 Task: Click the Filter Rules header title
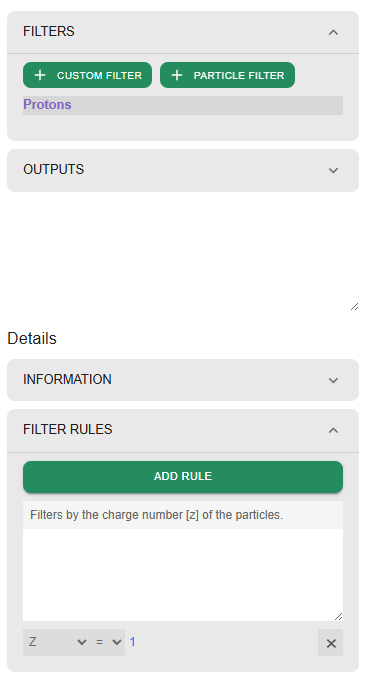(68, 430)
